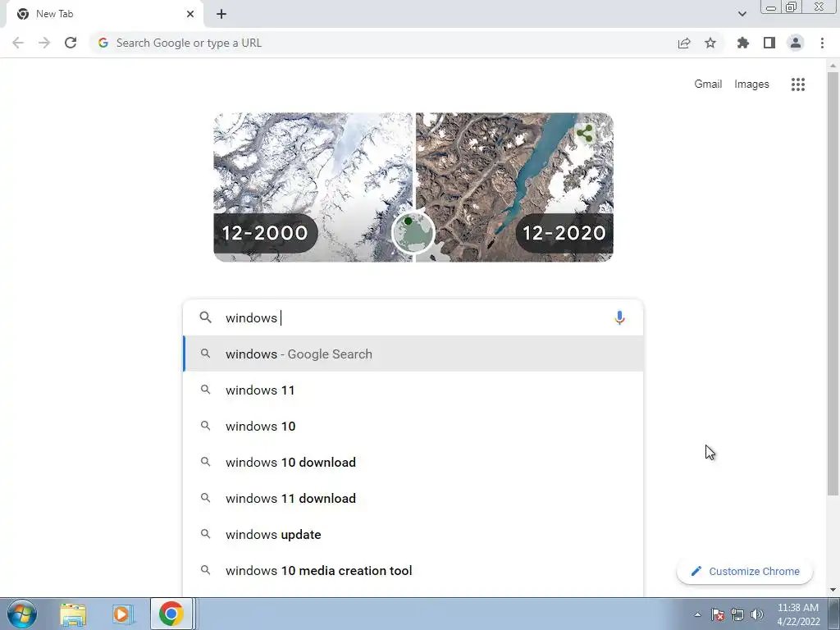Click the Show desktop strip on the taskbar
Screen dimensions: 840x630
[x=835, y=614]
